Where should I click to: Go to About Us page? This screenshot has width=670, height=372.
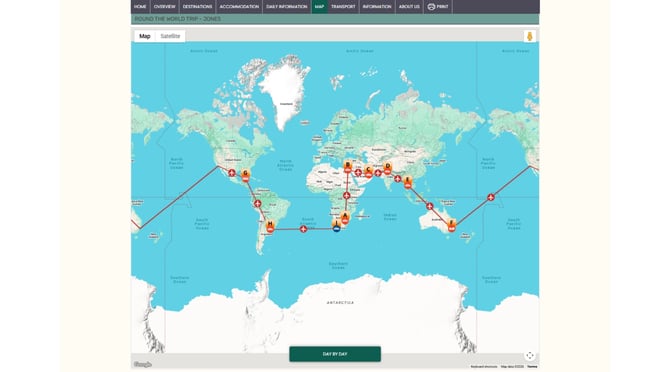409,6
